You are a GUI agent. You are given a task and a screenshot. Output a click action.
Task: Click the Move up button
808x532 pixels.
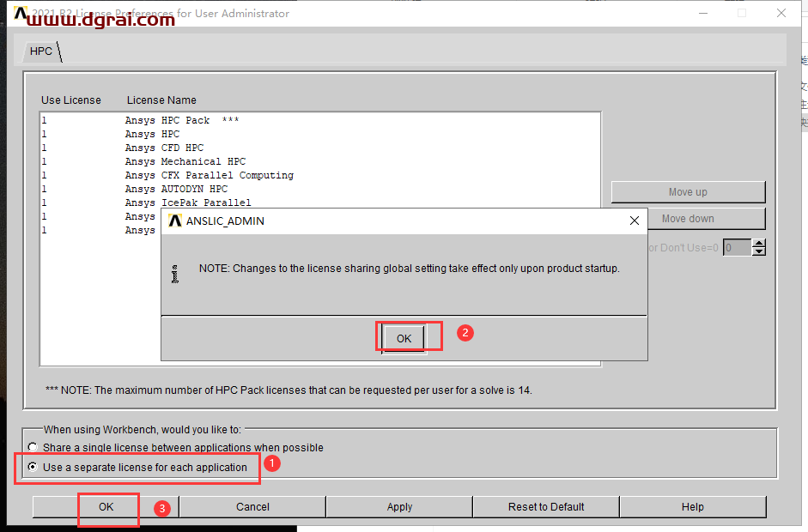[x=688, y=191]
